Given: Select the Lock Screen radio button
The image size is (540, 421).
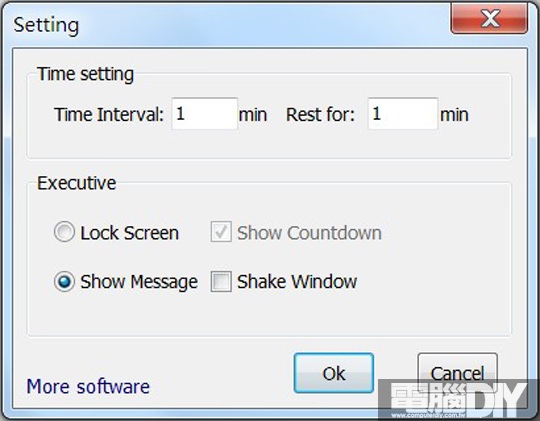Looking at the screenshot, I should click(x=64, y=232).
